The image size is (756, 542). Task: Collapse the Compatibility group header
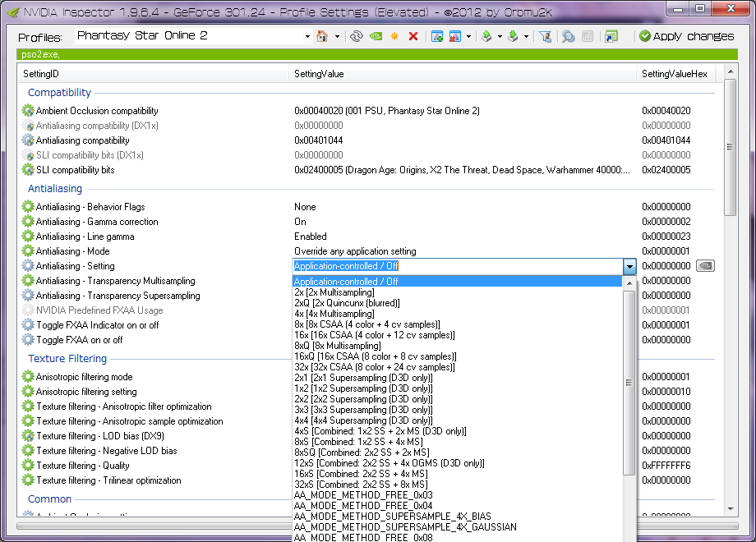pos(59,93)
